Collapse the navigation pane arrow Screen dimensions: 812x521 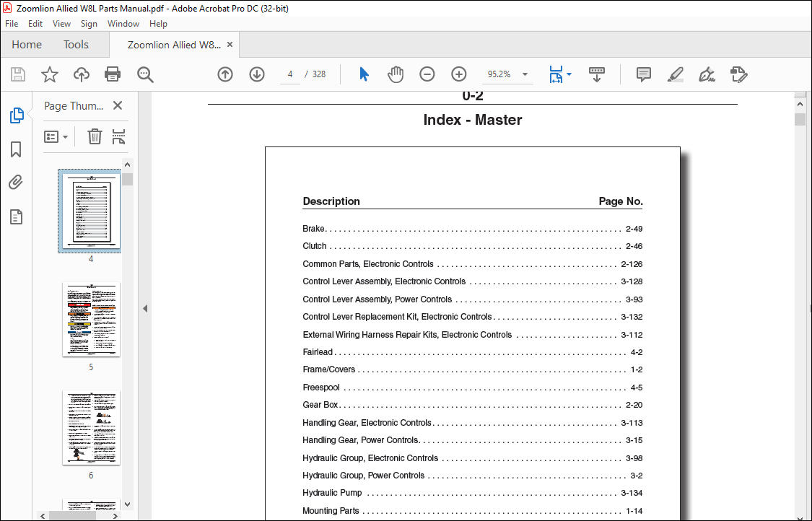click(145, 309)
